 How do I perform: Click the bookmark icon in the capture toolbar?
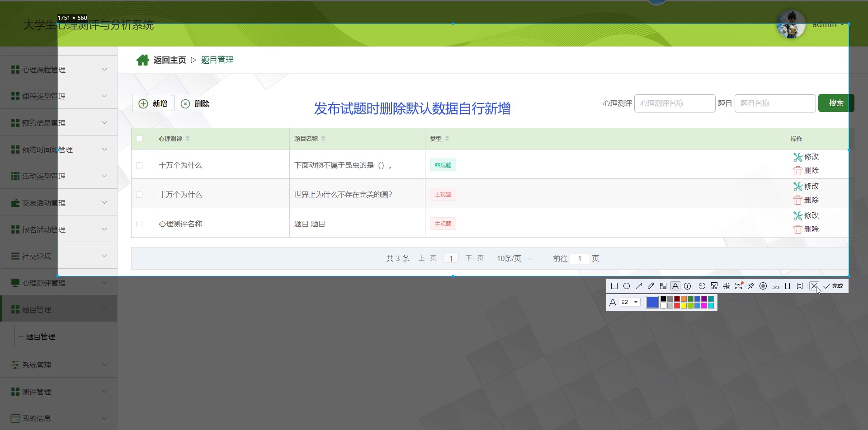coord(799,286)
